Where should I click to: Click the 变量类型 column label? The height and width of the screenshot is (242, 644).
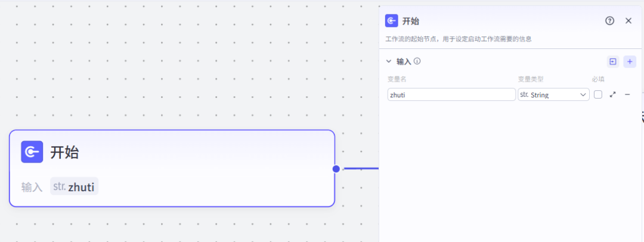tap(531, 79)
